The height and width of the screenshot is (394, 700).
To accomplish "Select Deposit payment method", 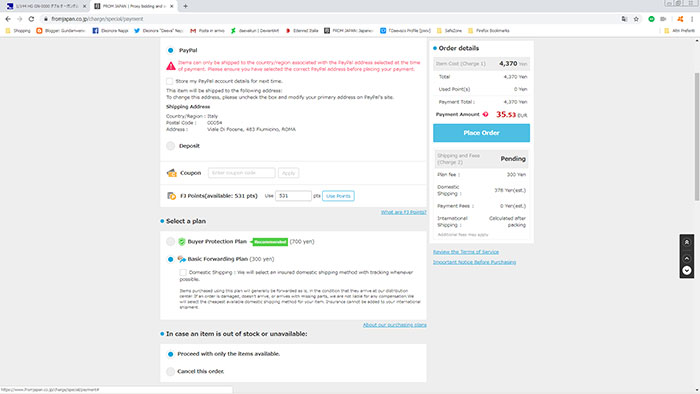I will (x=171, y=146).
